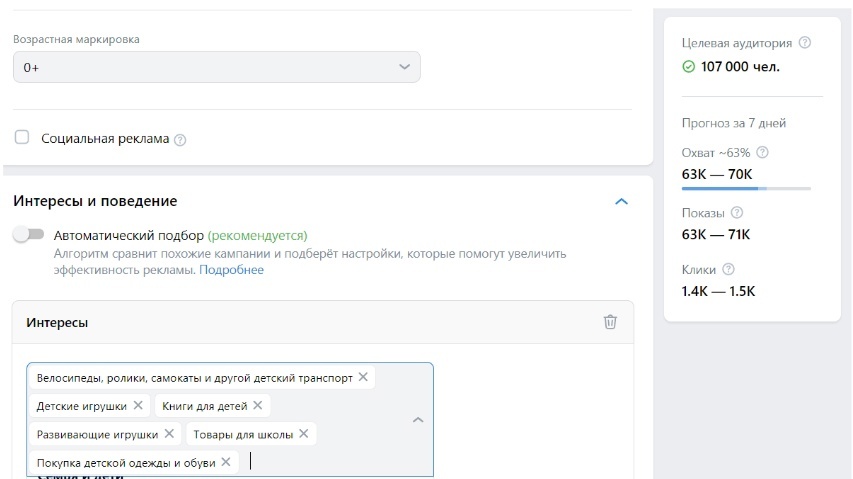Open the Возрастная маркировка 0+ dropdown
This screenshot has height=479, width=853.
217,67
